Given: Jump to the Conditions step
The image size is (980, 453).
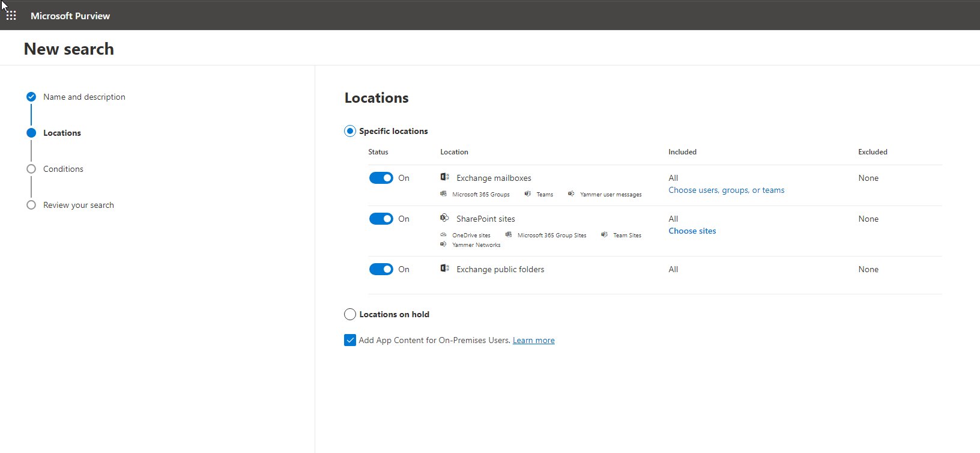Looking at the screenshot, I should pos(63,169).
